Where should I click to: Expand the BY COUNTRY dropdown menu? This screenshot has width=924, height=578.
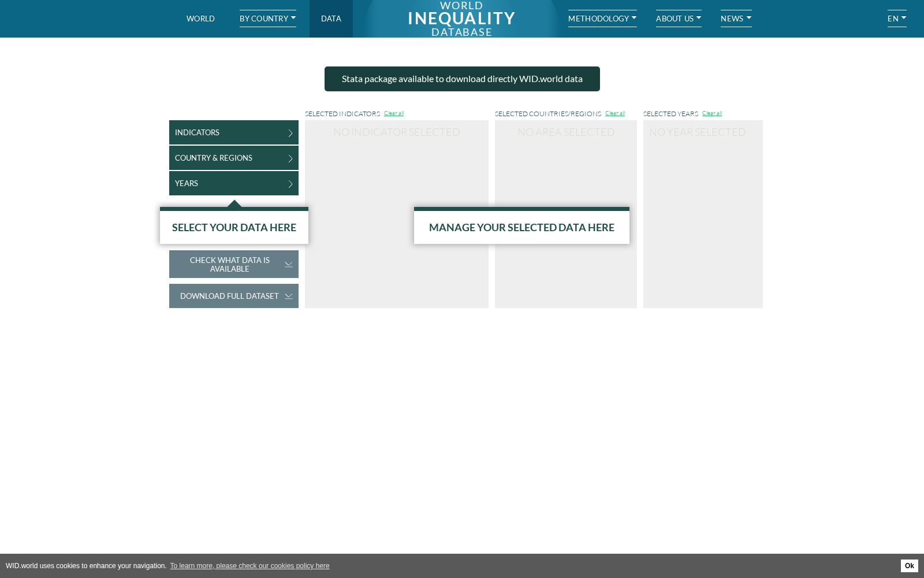click(x=268, y=18)
